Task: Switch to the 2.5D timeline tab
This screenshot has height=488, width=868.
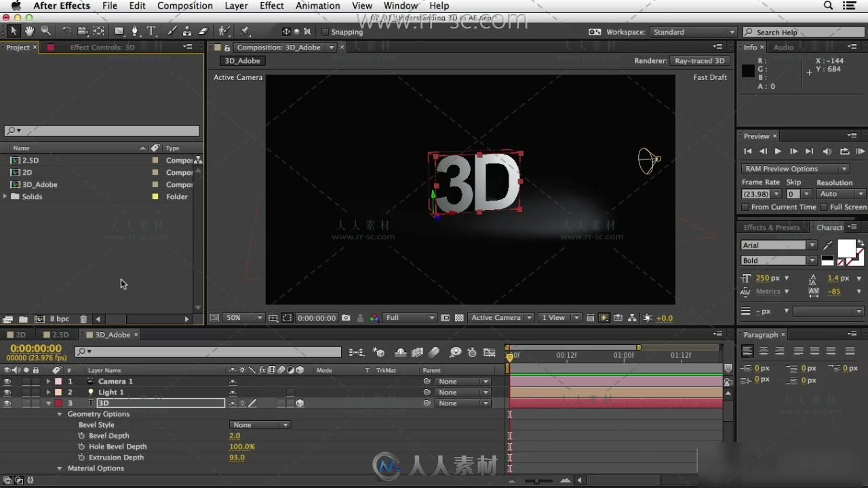Action: point(56,335)
